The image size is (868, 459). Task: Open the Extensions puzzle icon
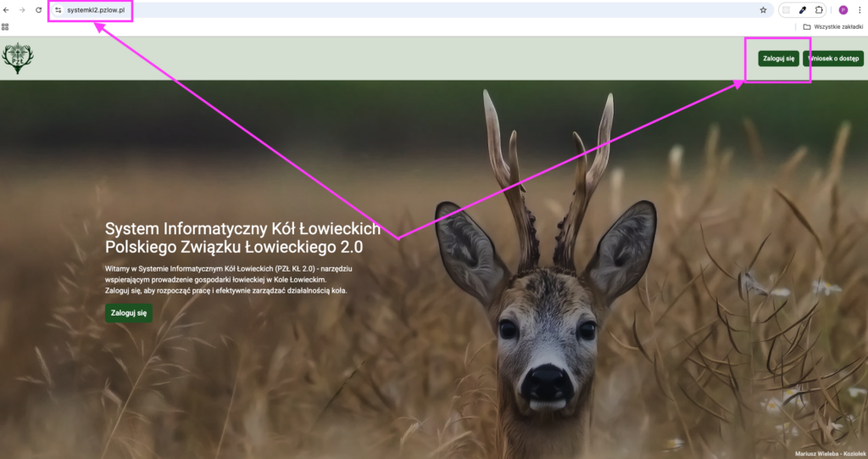819,10
